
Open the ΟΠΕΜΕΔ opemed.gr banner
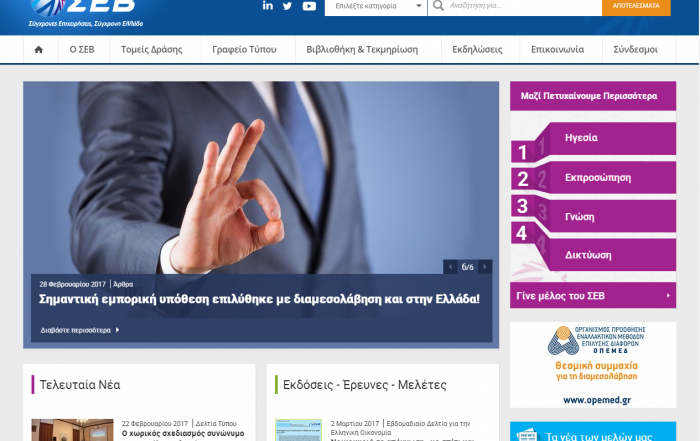coord(593,365)
